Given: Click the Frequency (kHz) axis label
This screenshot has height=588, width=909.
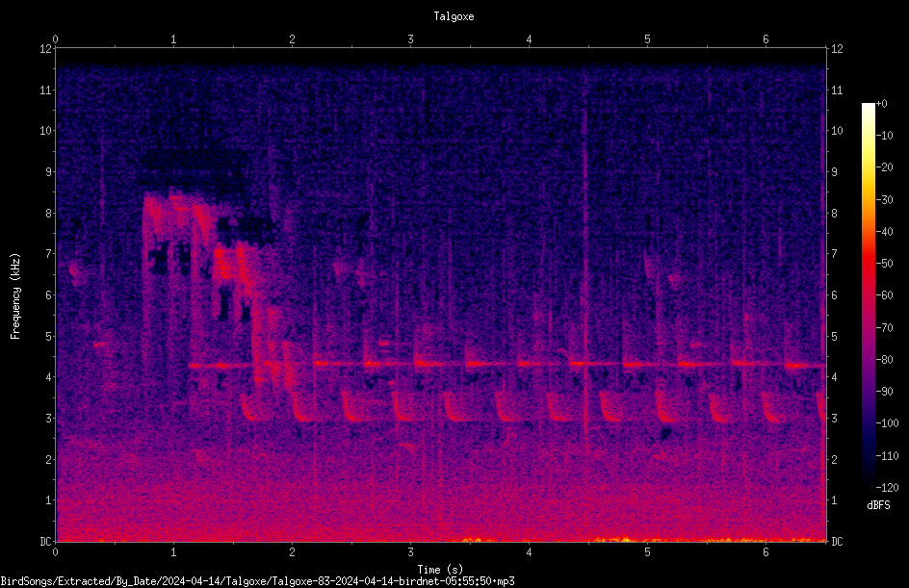Looking at the screenshot, I should tap(15, 296).
